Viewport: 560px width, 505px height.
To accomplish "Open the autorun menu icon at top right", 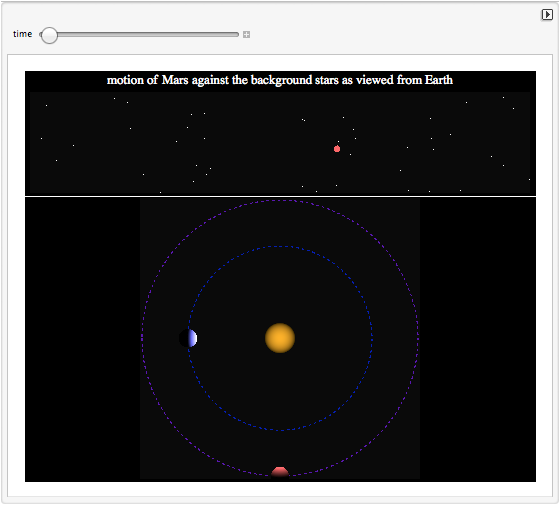I will [547, 15].
